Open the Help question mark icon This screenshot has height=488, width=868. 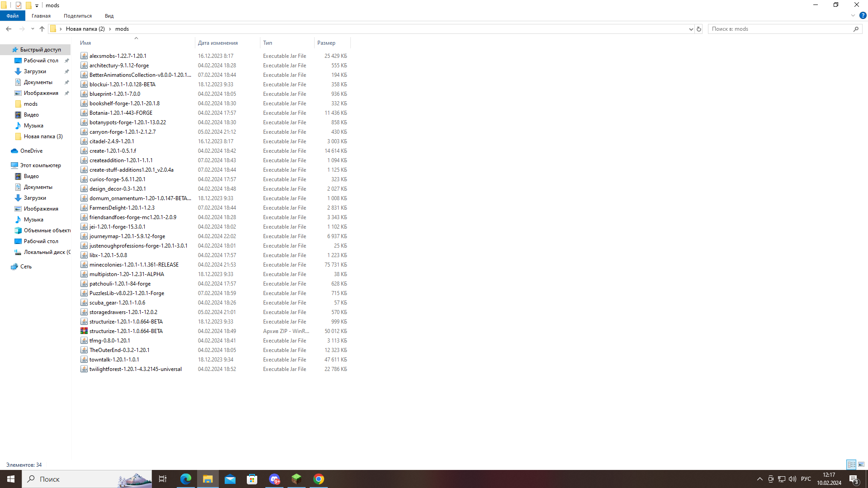pos(863,15)
